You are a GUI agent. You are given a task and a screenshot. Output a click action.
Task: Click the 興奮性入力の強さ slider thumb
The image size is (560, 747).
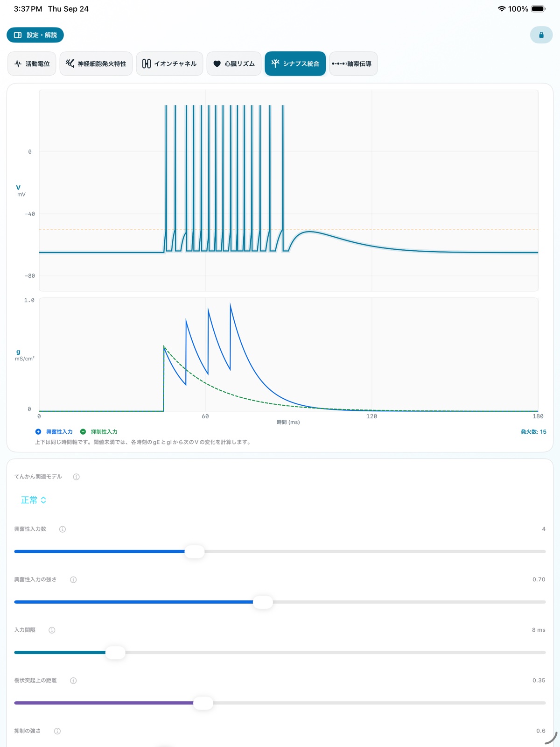coord(263,602)
